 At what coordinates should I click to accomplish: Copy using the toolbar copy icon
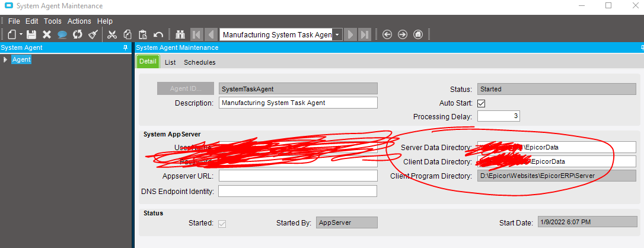point(127,34)
